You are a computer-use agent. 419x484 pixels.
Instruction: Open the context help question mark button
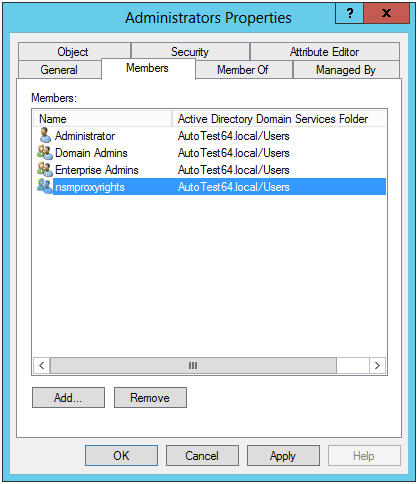(x=350, y=13)
